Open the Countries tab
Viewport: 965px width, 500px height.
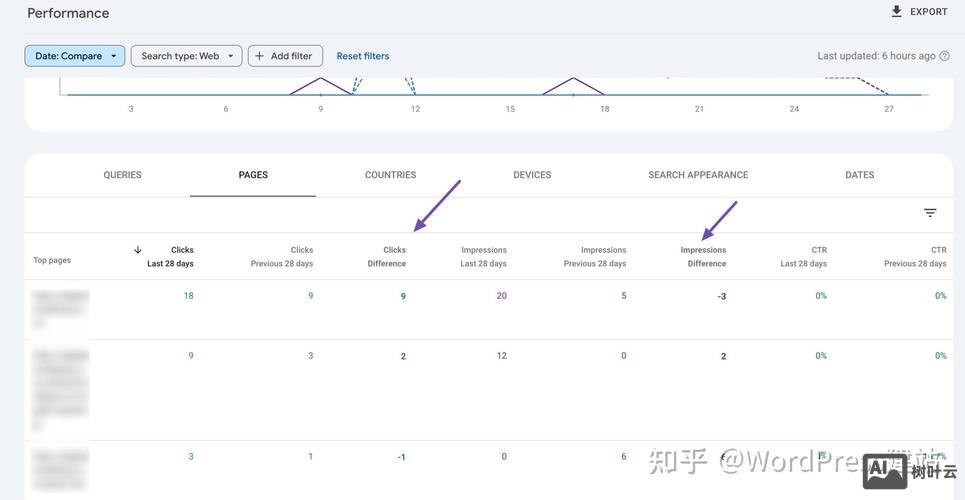point(390,175)
